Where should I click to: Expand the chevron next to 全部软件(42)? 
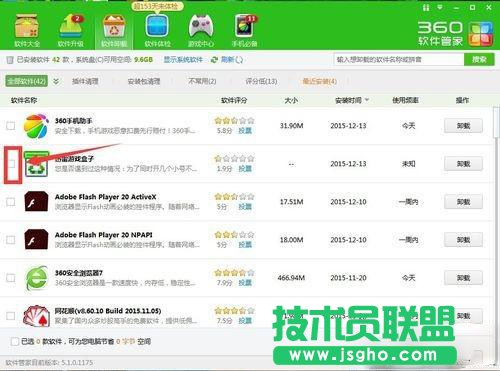click(56, 81)
